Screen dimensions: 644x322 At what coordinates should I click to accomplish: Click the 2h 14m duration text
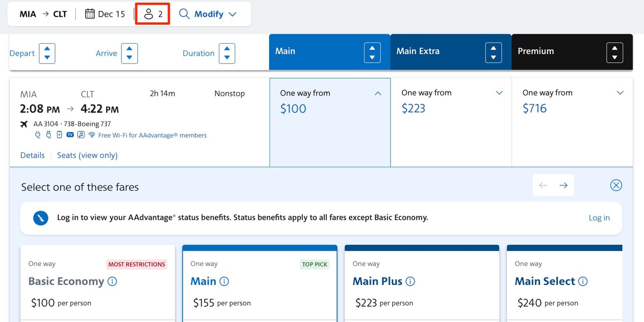point(162,93)
